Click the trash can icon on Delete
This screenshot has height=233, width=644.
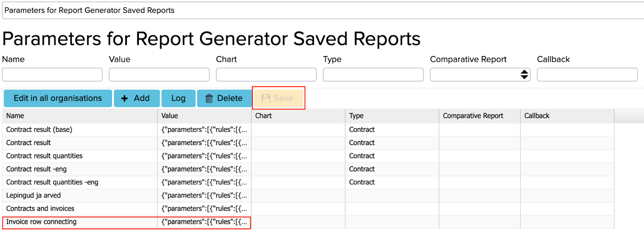click(209, 98)
